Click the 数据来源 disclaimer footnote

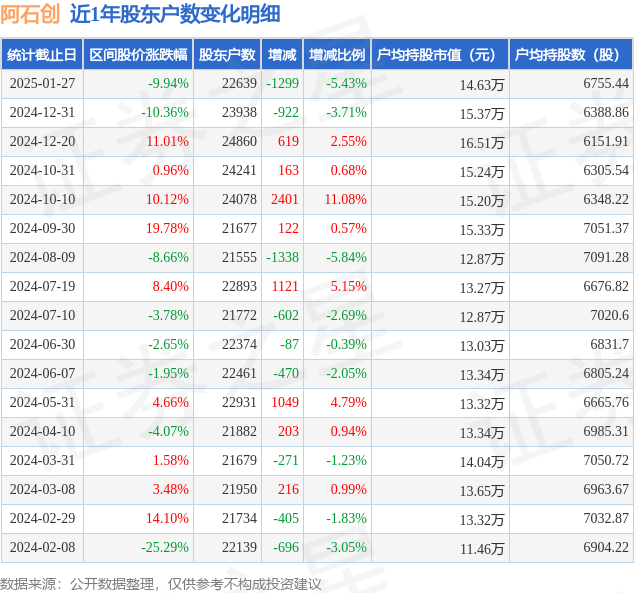pos(161,585)
